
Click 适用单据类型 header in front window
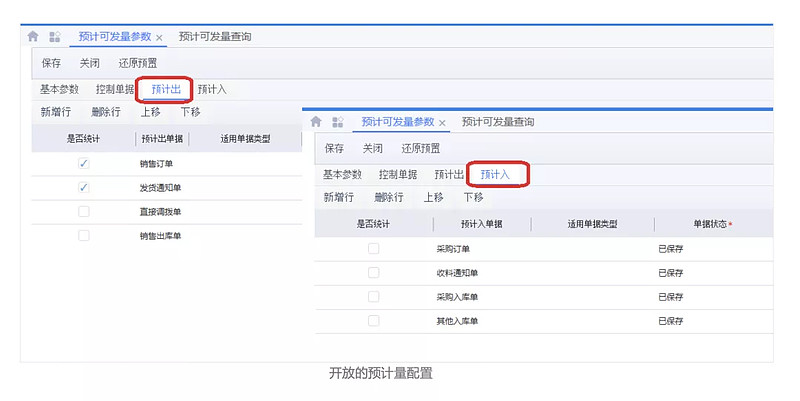click(592, 224)
